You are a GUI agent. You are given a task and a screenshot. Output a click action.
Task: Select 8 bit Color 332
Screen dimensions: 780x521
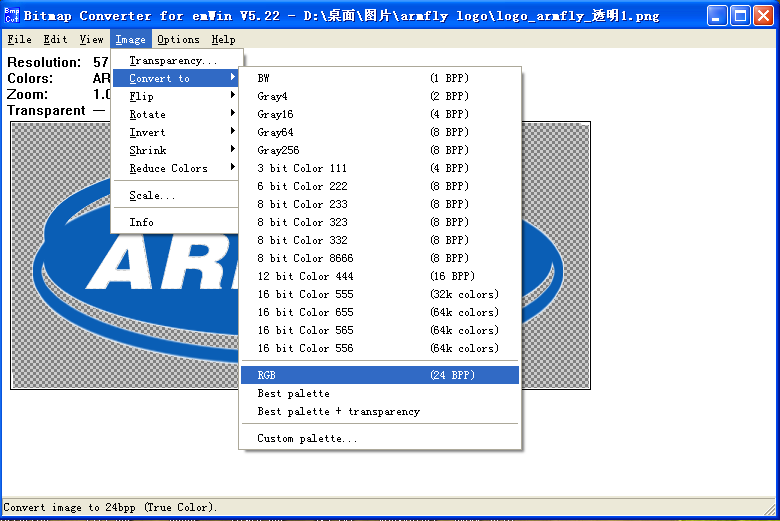point(380,239)
